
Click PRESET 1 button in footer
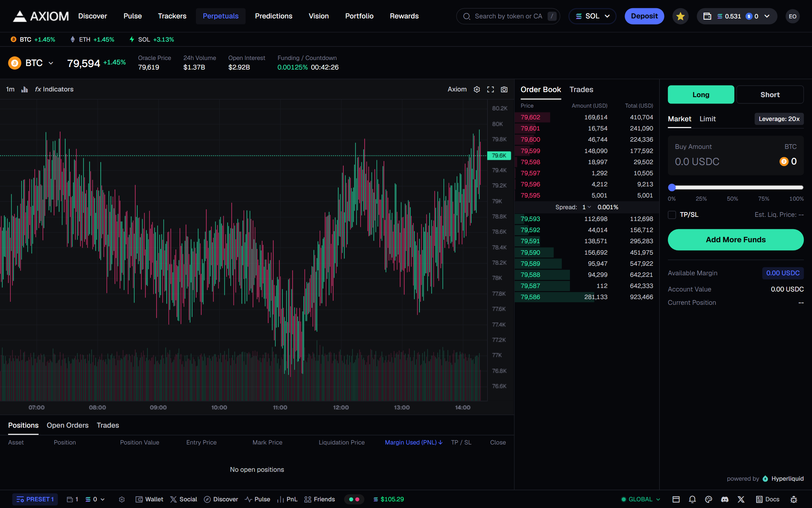[x=35, y=499]
